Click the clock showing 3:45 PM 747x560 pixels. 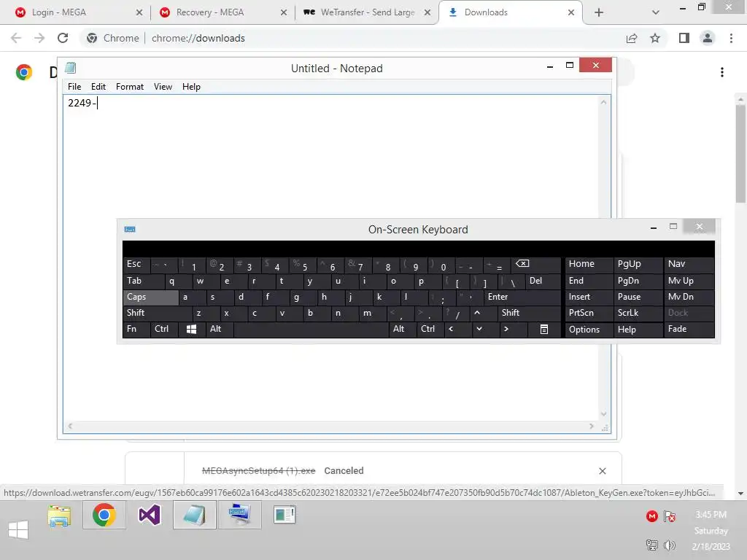point(711,515)
